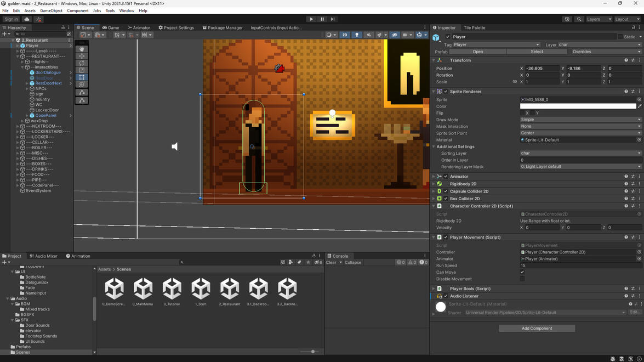Open the Draw Mode dropdown
Screen dimensions: 644x362
pos(580,120)
